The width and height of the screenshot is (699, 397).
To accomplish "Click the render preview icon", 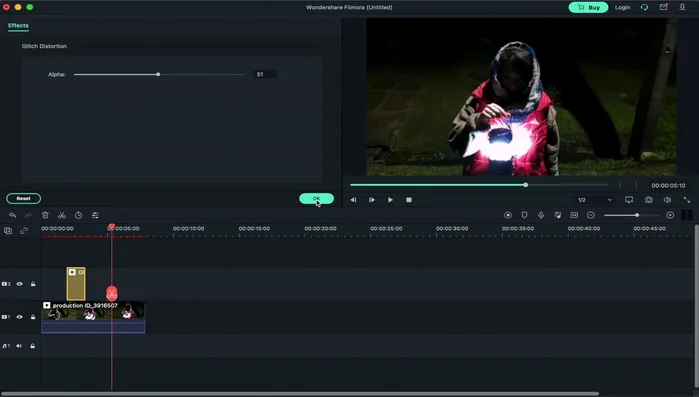I will click(508, 215).
